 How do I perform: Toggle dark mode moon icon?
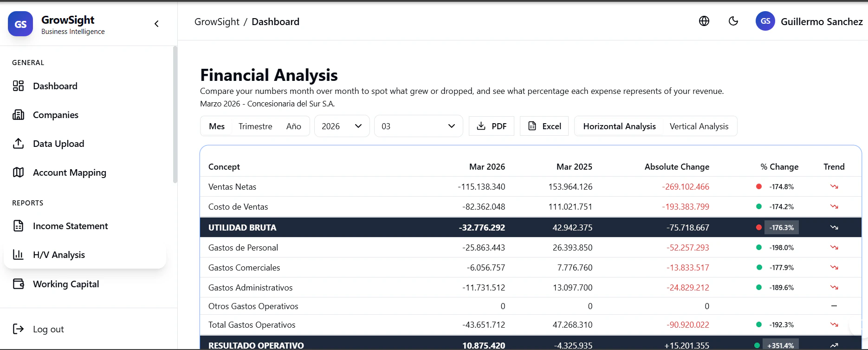point(733,21)
